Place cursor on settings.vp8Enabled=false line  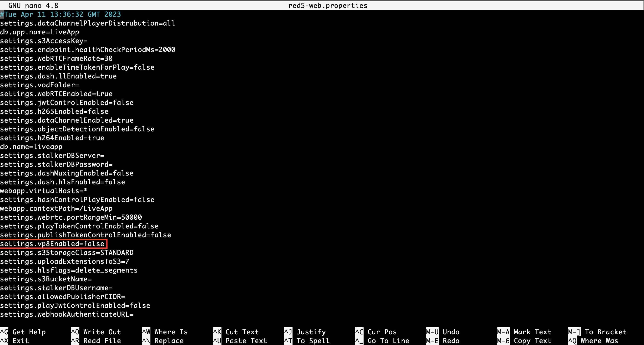click(52, 244)
